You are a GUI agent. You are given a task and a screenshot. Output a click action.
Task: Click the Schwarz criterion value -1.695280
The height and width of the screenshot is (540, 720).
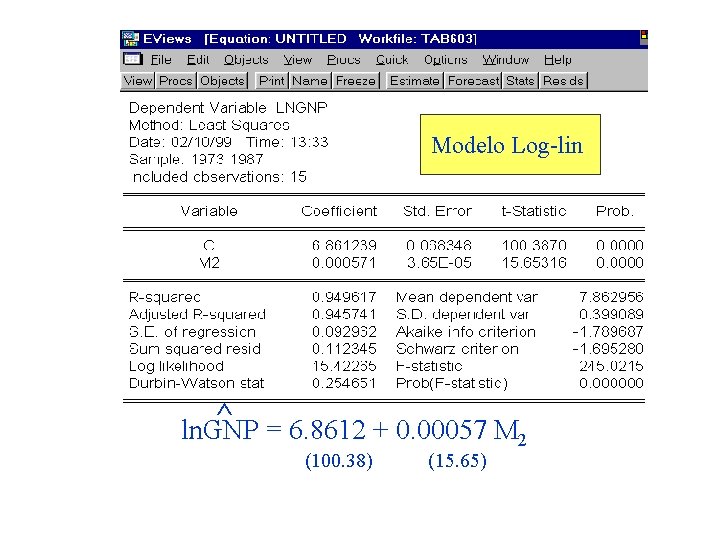pyautogui.click(x=608, y=349)
